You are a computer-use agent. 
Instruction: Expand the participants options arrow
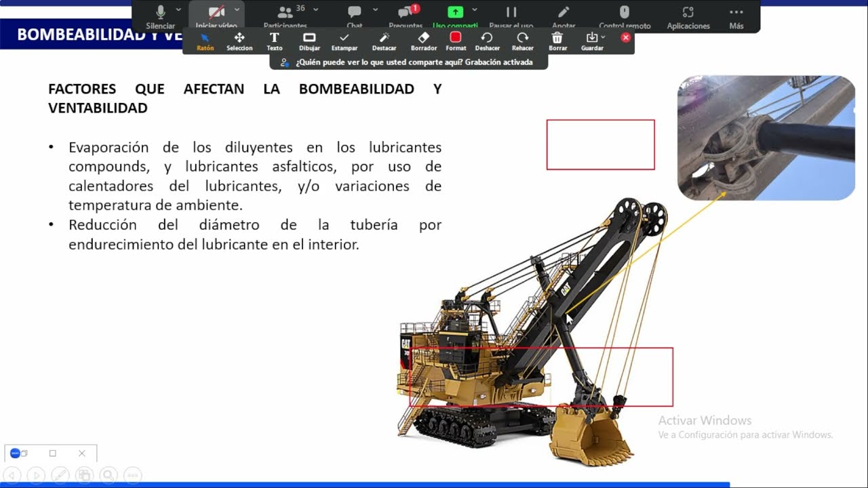315,9
